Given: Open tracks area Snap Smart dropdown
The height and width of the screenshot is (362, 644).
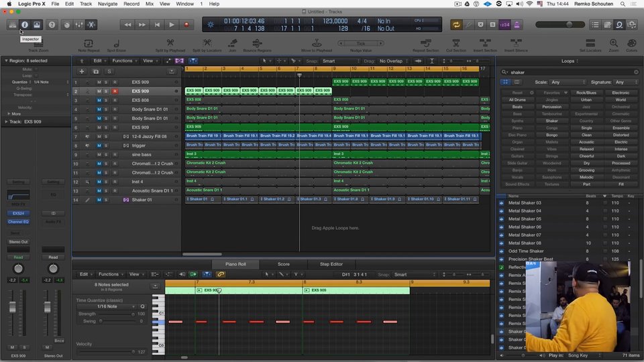Looking at the screenshot, I should coord(341,61).
